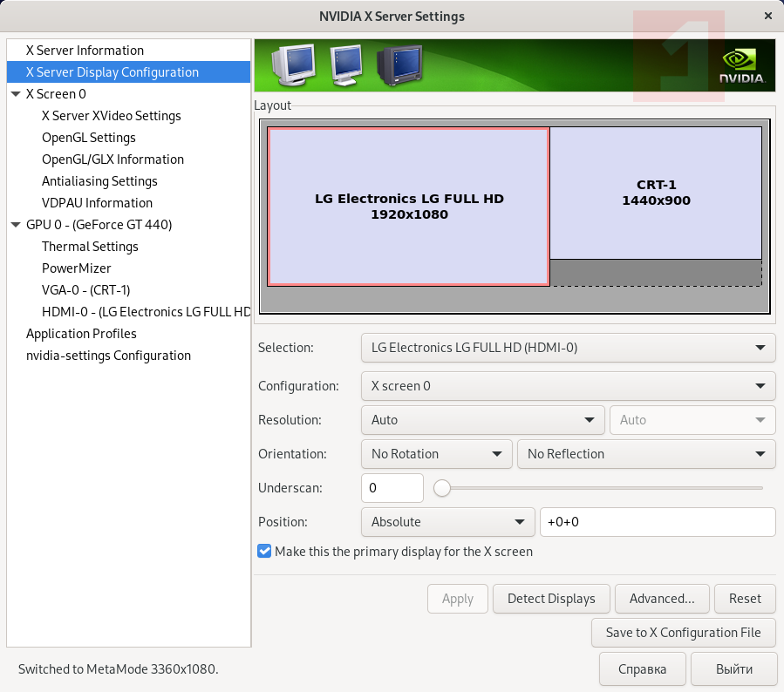Select LG FULL HD 1920x1080 display in layout
Image resolution: width=784 pixels, height=692 pixels.
(x=408, y=207)
